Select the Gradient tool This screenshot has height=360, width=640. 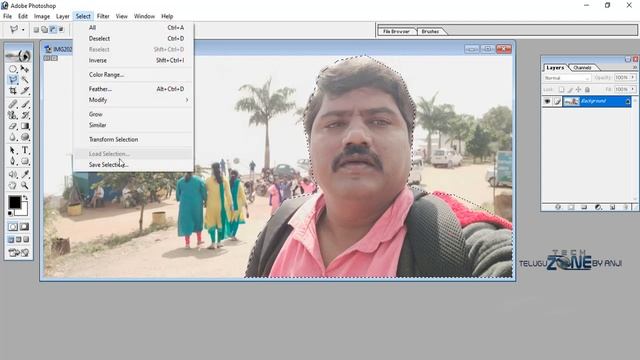[x=24, y=126]
